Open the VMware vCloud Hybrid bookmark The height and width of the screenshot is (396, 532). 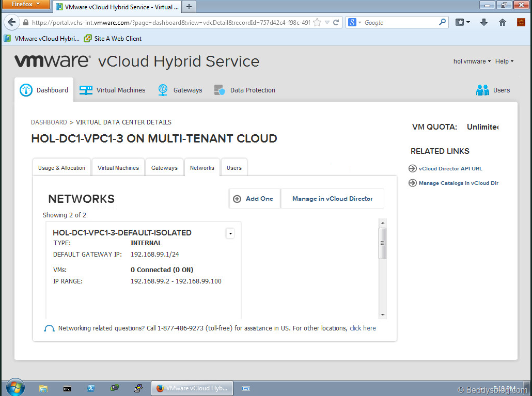(x=42, y=39)
